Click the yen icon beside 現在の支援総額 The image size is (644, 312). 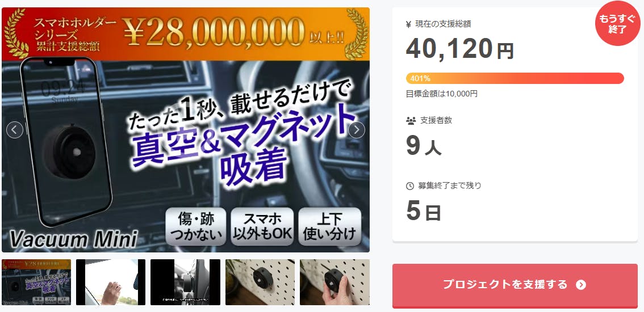[408, 24]
